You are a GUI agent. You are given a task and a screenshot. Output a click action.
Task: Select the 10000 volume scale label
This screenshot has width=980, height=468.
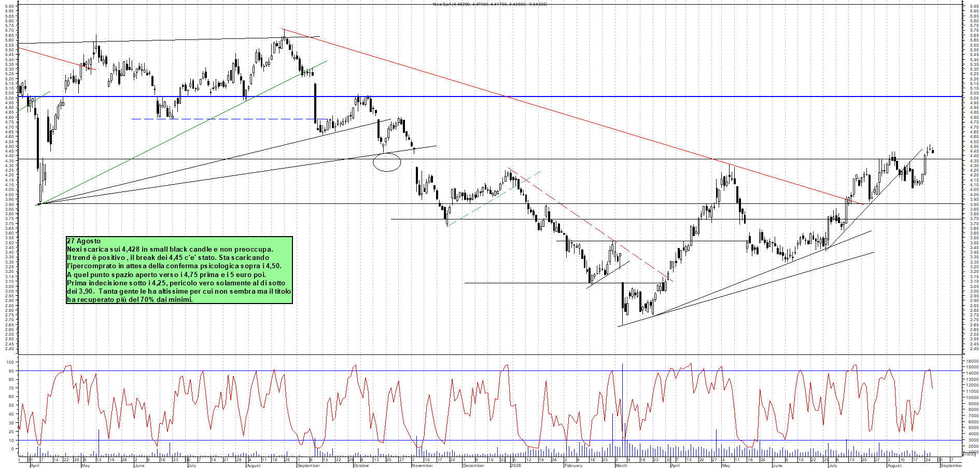(x=971, y=397)
